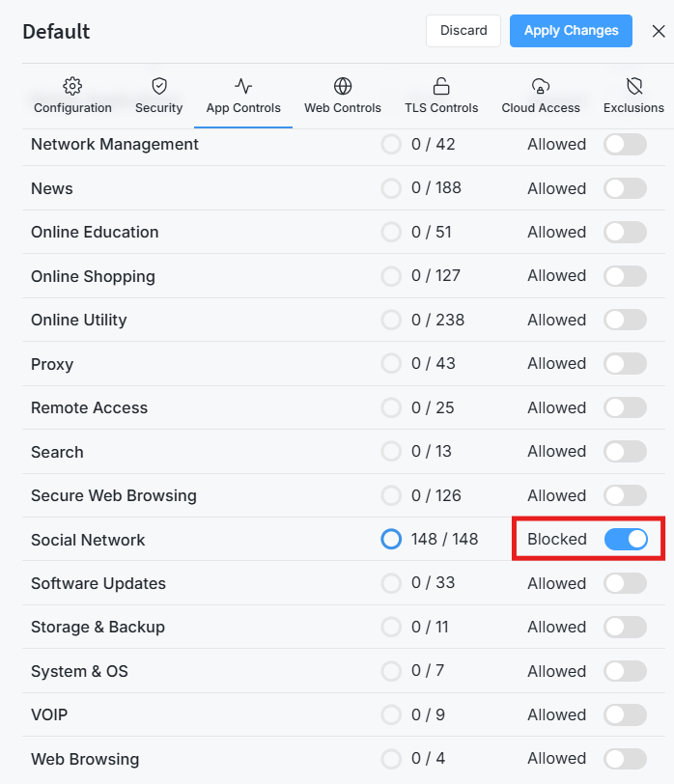
Task: Select the Social Network category row
Action: [x=344, y=539]
